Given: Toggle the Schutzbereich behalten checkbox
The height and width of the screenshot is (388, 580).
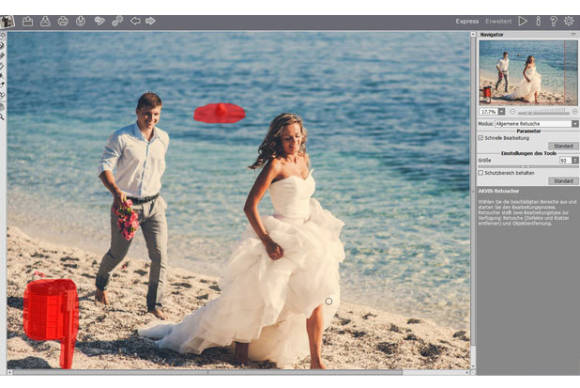Looking at the screenshot, I should (x=481, y=173).
